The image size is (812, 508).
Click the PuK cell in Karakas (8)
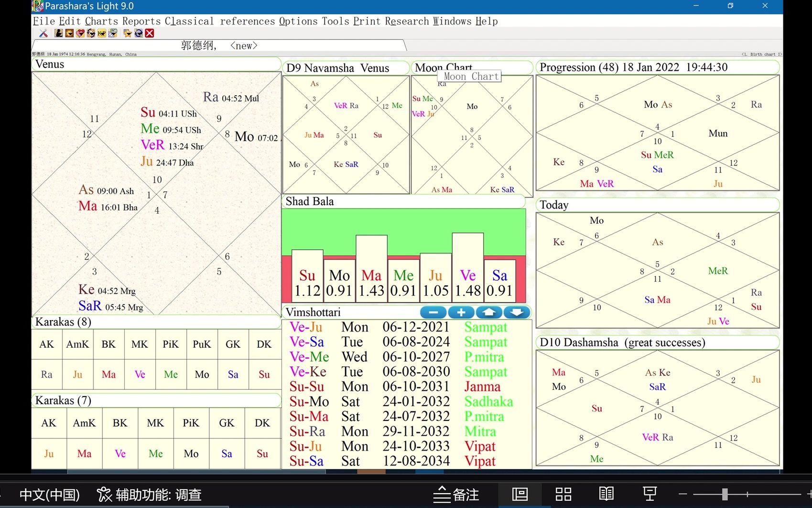coord(202,344)
